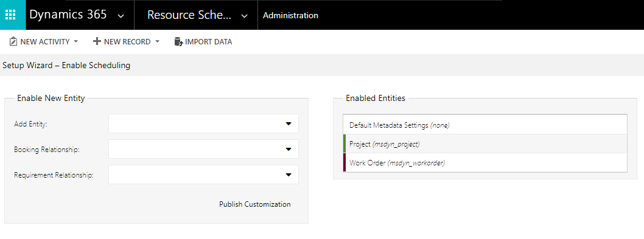Click the green color bar beside Project

point(345,144)
